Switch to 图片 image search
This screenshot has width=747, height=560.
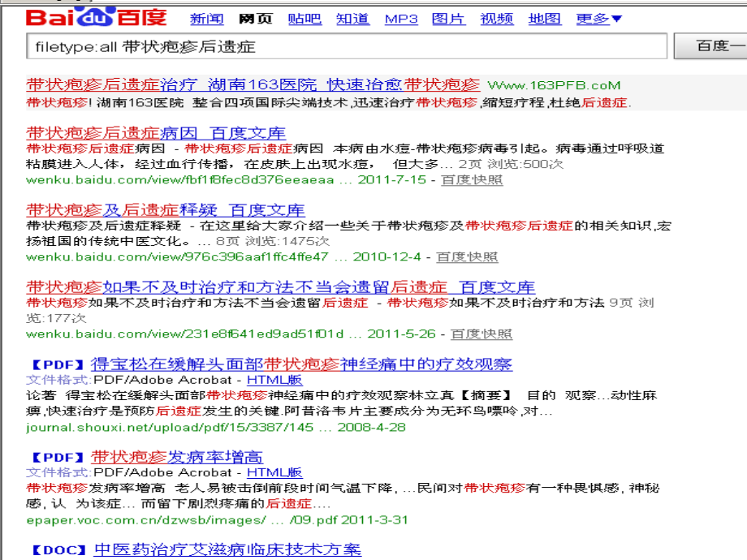pyautogui.click(x=448, y=19)
